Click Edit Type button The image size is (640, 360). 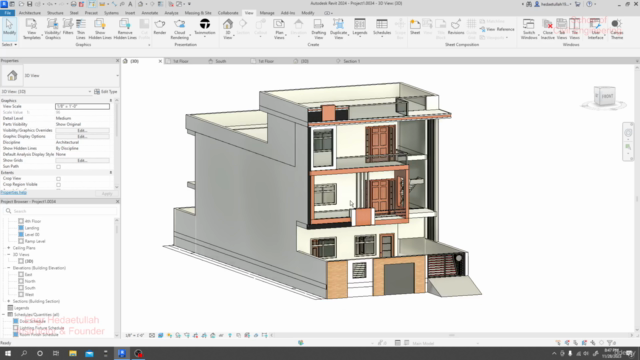tap(106, 91)
